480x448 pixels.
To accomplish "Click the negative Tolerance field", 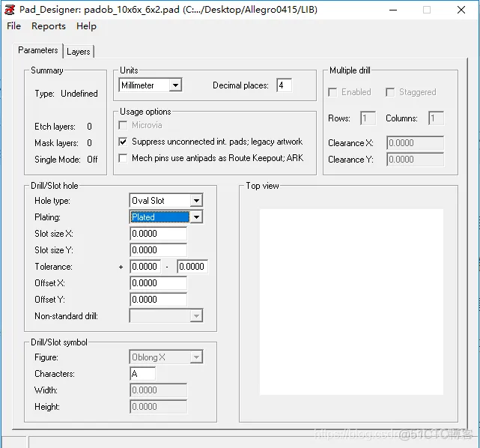I will click(x=192, y=267).
